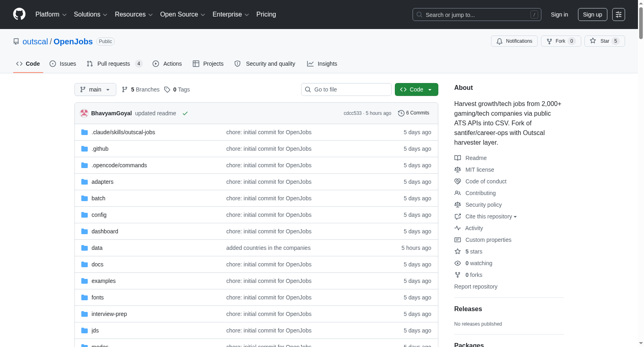Image resolution: width=644 pixels, height=347 pixels.
Task: Open the jds folder
Action: tap(95, 330)
